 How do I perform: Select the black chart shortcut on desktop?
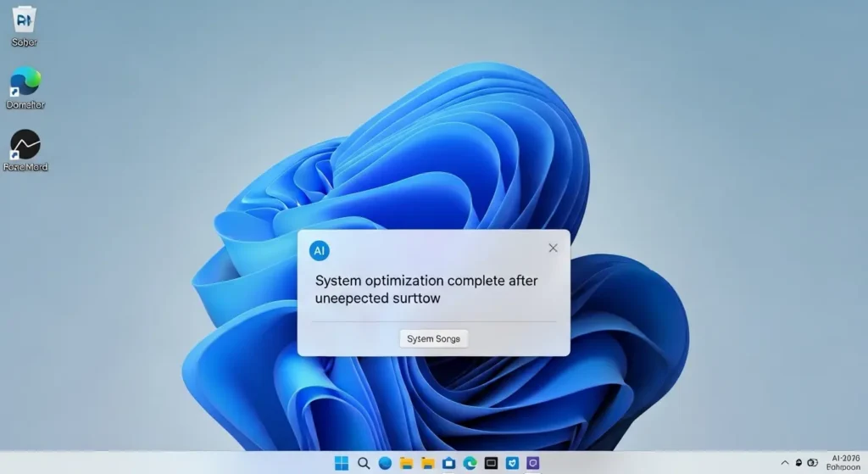(x=25, y=145)
